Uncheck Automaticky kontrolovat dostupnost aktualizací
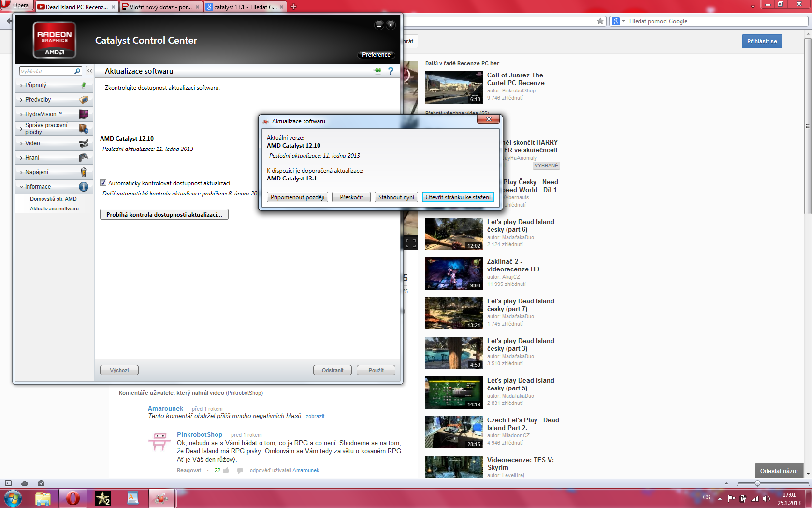The height and width of the screenshot is (508, 812). pyautogui.click(x=103, y=183)
